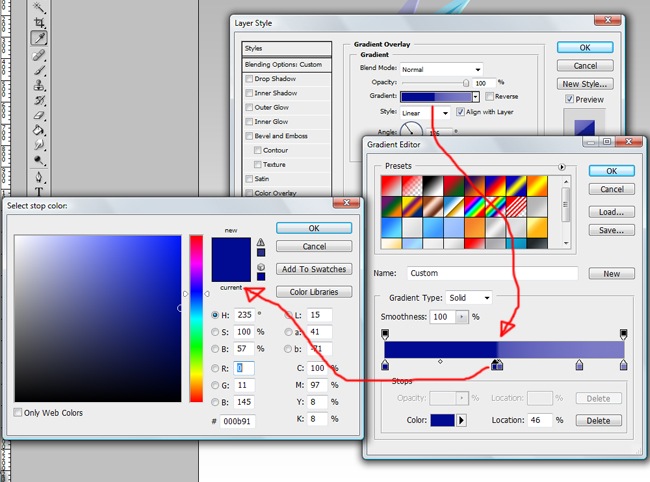This screenshot has height=482, width=650.
Task: Enable the Drop Shadow checkbox
Action: point(249,79)
